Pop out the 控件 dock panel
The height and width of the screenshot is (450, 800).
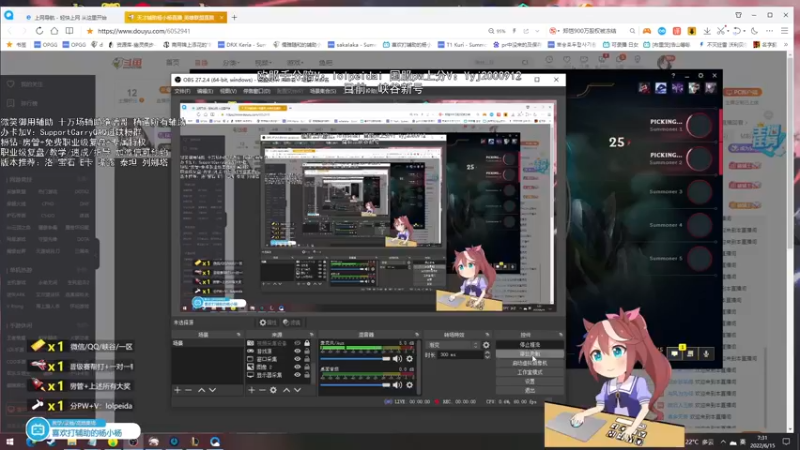point(560,335)
